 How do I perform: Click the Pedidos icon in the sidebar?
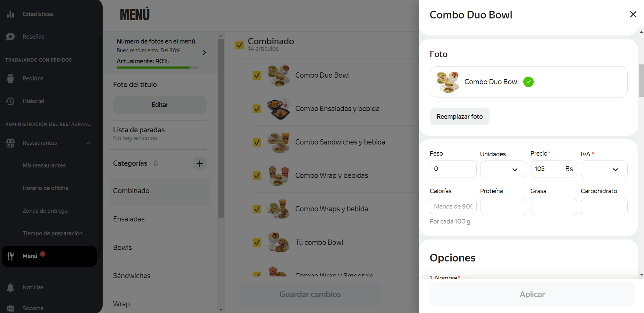(x=10, y=79)
